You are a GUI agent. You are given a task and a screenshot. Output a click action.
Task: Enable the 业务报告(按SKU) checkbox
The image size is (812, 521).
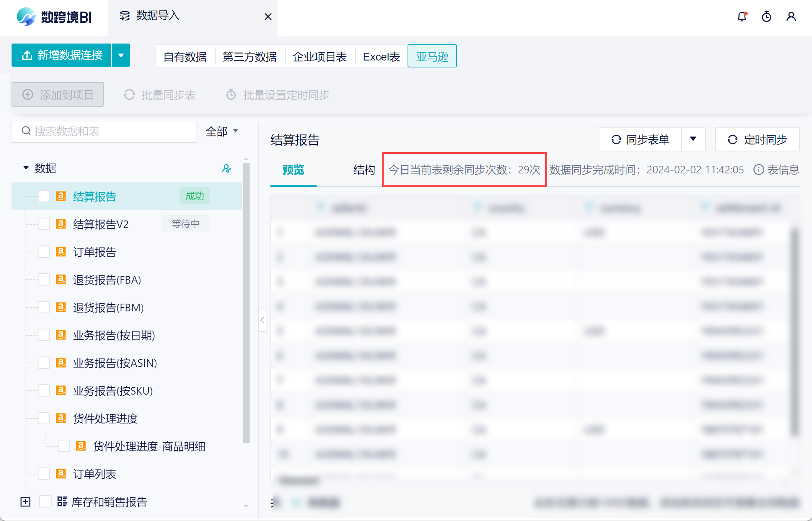coord(44,390)
